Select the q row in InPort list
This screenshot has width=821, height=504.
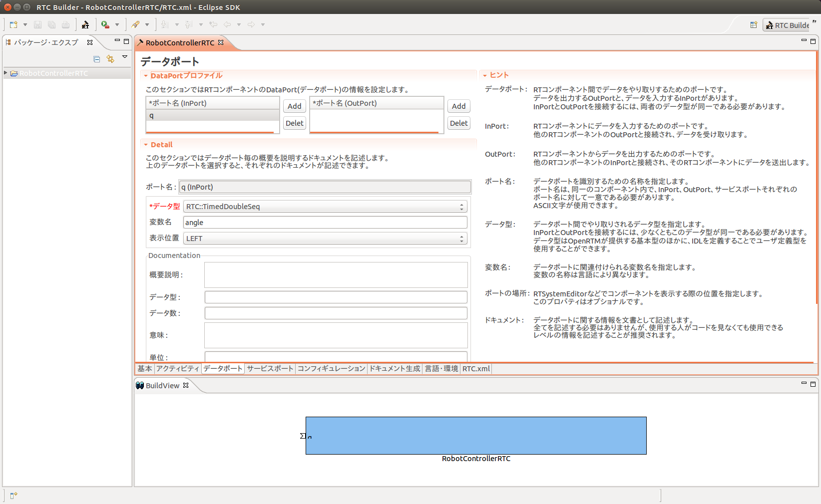click(x=213, y=115)
